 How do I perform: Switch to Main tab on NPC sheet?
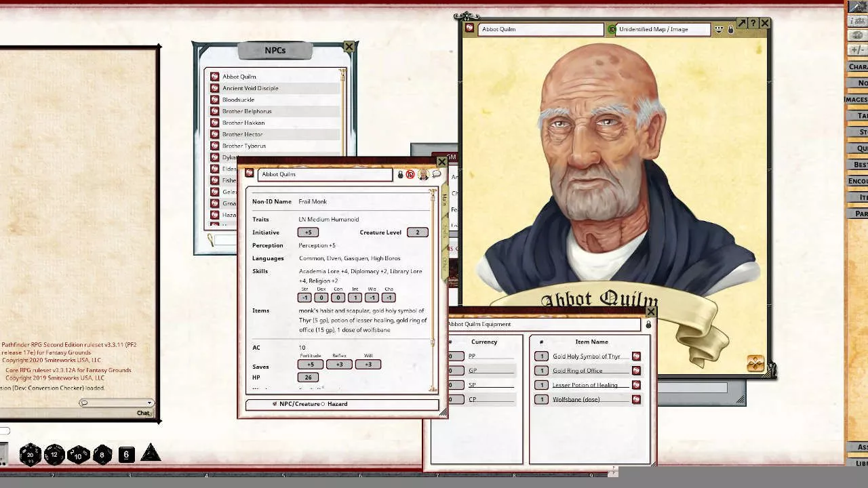pyautogui.click(x=444, y=201)
